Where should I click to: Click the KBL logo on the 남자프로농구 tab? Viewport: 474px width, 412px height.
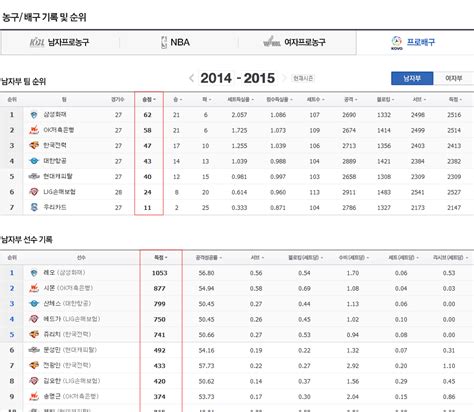[37, 43]
